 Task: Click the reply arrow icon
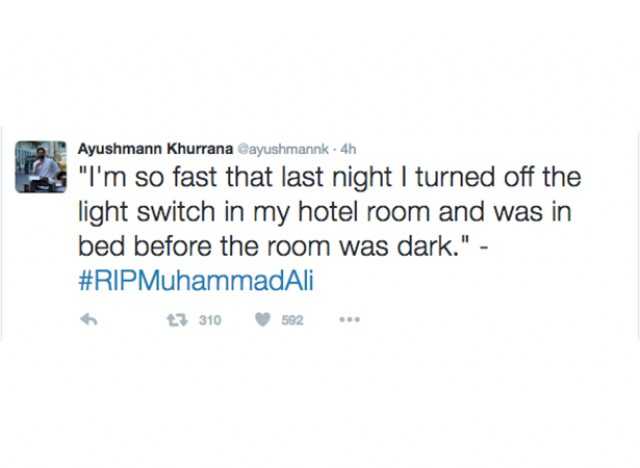[89, 319]
